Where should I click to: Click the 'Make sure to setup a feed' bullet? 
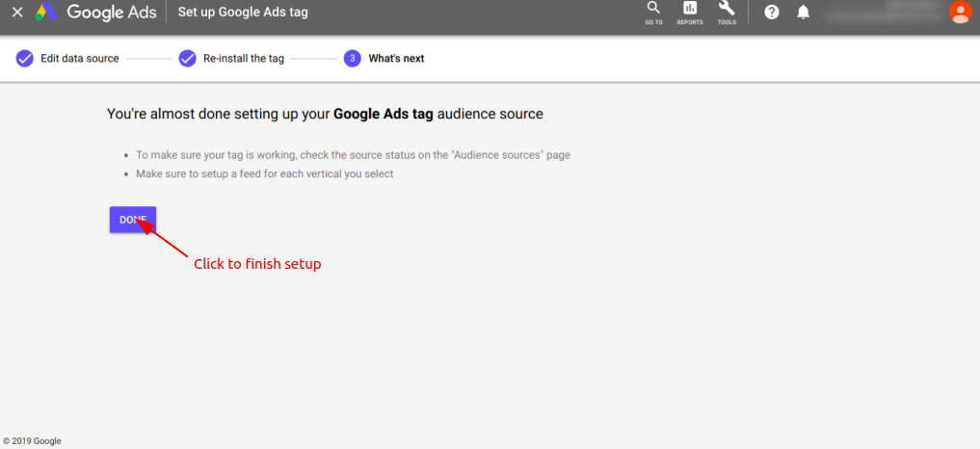265,173
